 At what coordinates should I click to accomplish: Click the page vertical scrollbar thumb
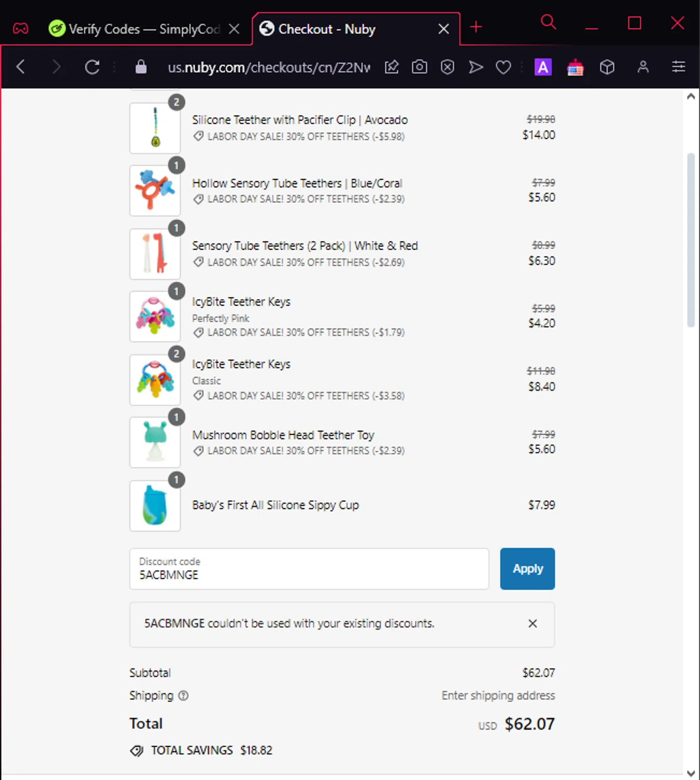coord(691,240)
